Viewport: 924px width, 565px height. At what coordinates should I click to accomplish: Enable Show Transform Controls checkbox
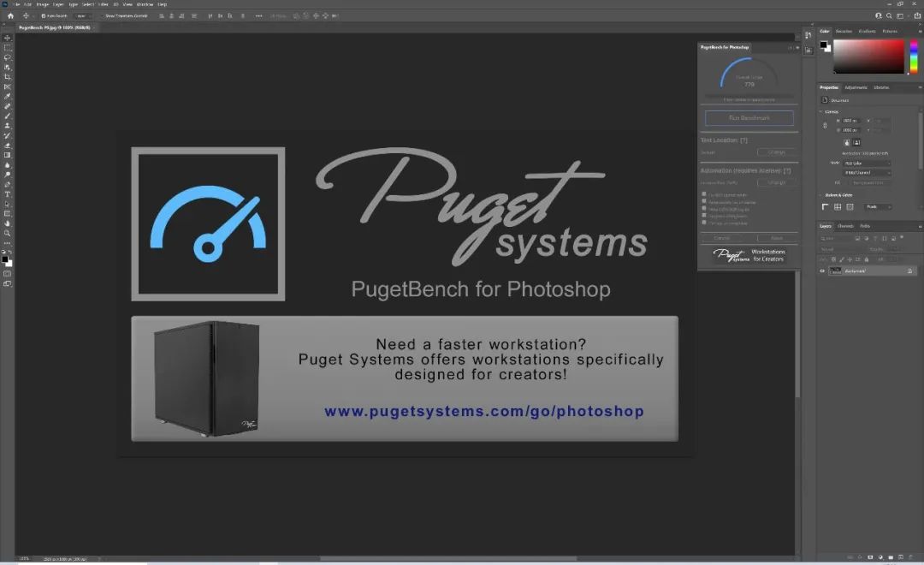[x=101, y=15]
